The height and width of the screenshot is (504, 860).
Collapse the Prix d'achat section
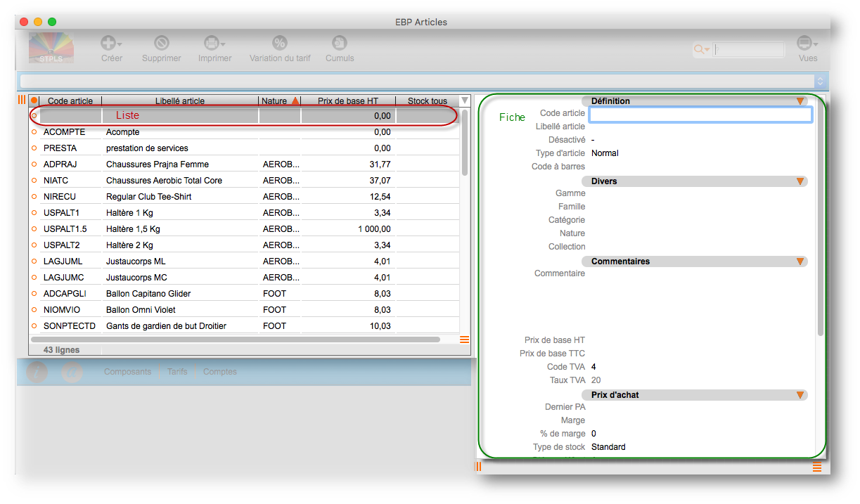800,395
